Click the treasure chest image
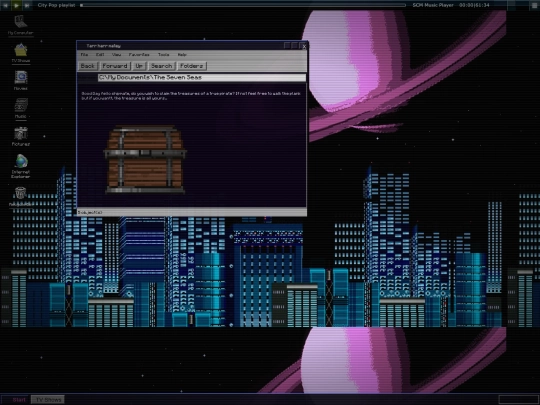 (x=145, y=160)
